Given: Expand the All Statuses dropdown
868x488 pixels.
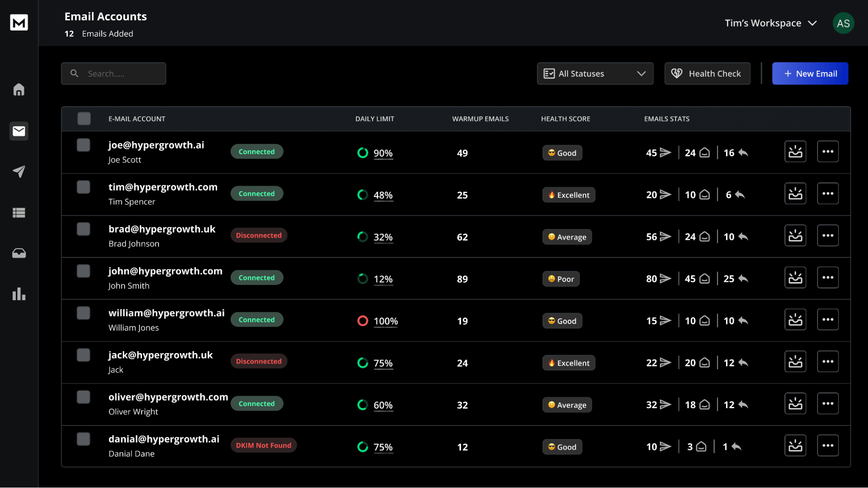Looking at the screenshot, I should [595, 74].
